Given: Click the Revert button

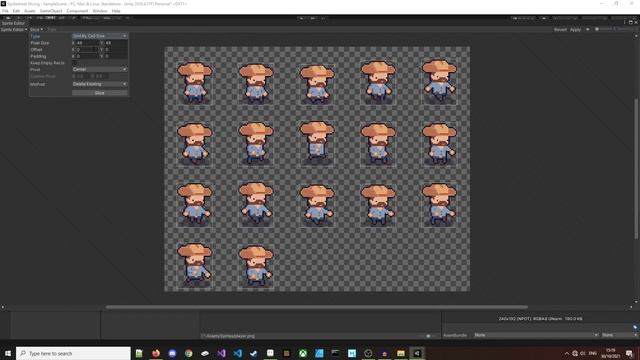Looking at the screenshot, I should tap(560, 29).
